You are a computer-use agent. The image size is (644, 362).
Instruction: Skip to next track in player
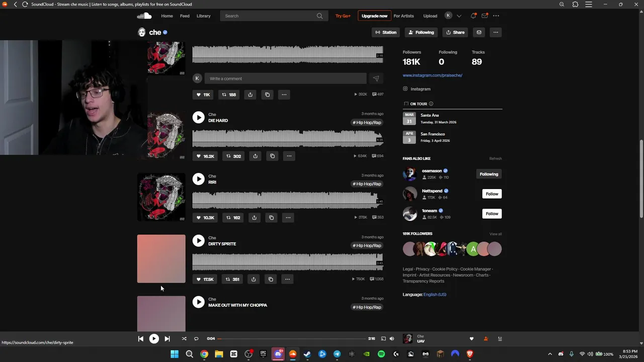167,339
